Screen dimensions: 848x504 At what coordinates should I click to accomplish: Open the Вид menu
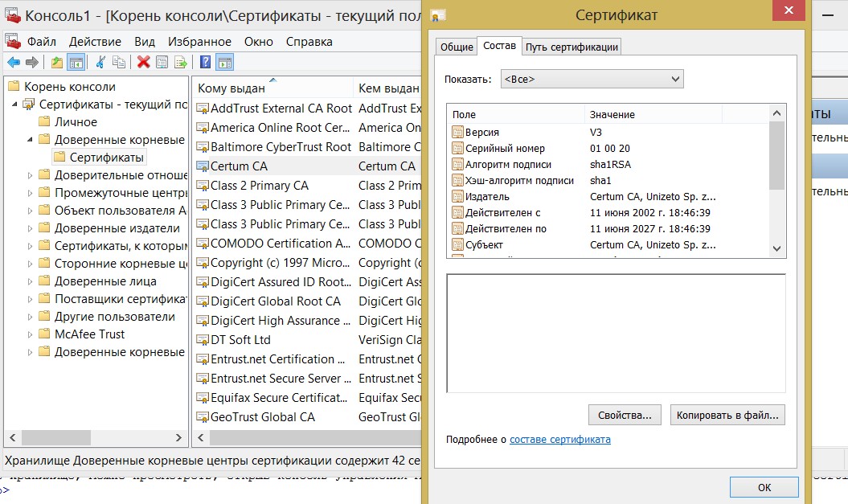pos(145,42)
